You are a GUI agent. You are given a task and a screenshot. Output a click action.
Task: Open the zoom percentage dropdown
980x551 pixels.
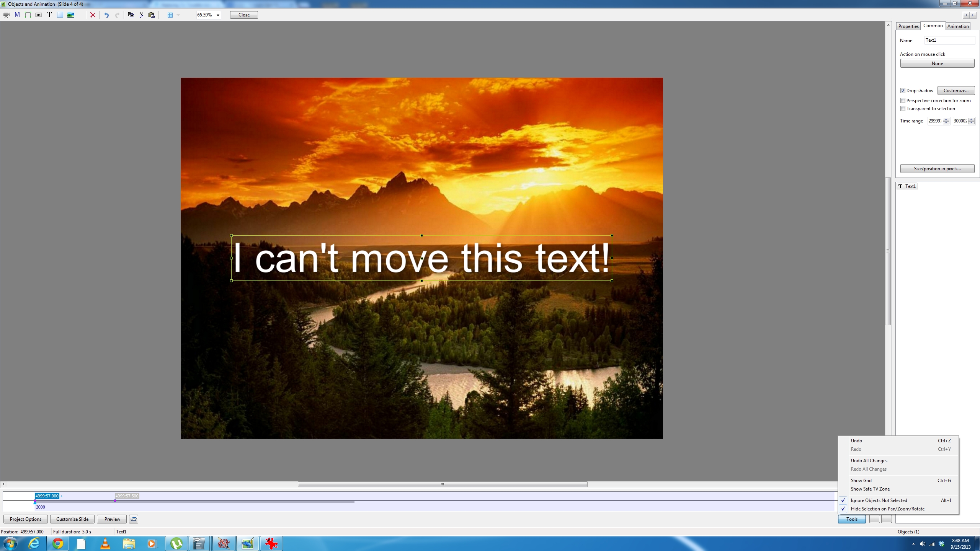point(218,15)
